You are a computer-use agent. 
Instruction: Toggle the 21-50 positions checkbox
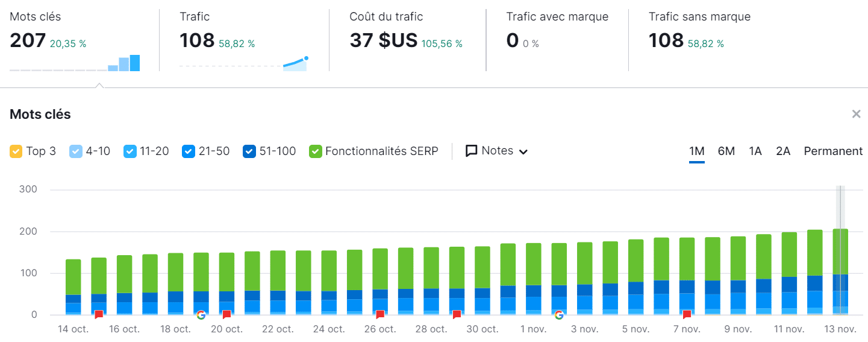pos(189,151)
